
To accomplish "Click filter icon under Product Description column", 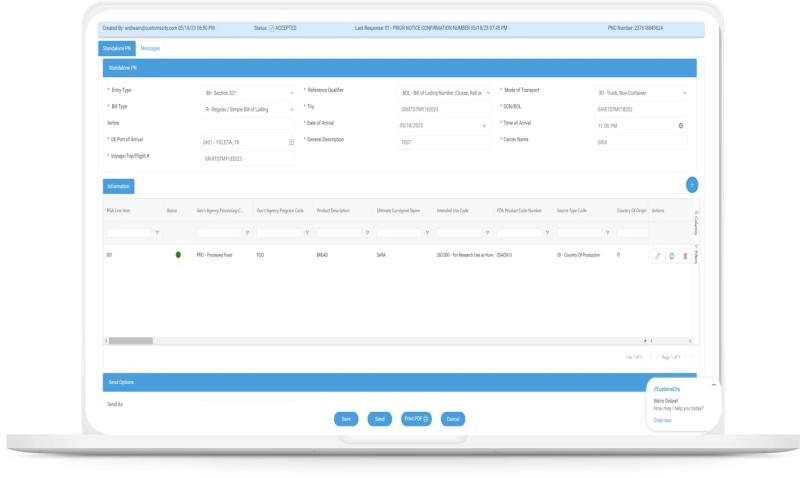I will point(367,233).
